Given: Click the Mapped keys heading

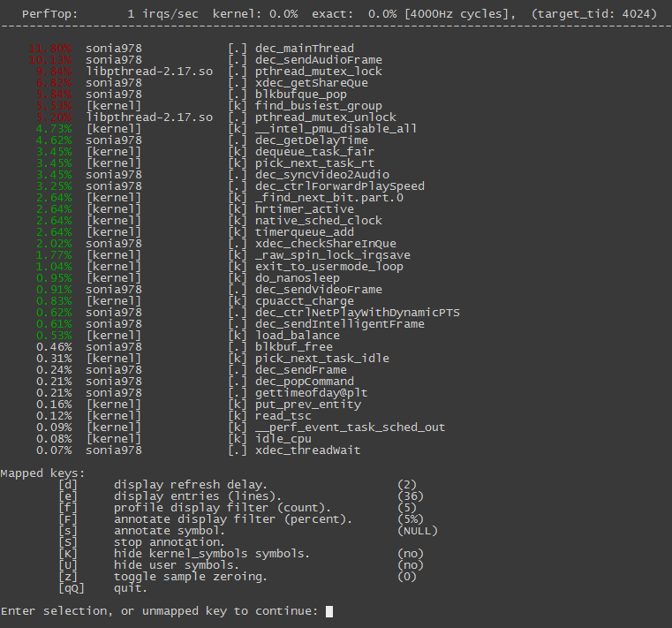Looking at the screenshot, I should point(43,473).
